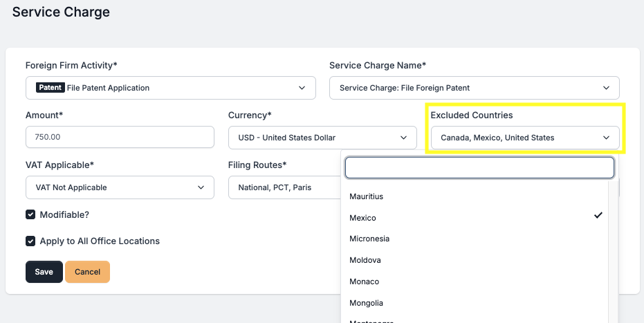The height and width of the screenshot is (323, 644).
Task: Open the VAT Applicable dropdown
Action: click(x=120, y=187)
